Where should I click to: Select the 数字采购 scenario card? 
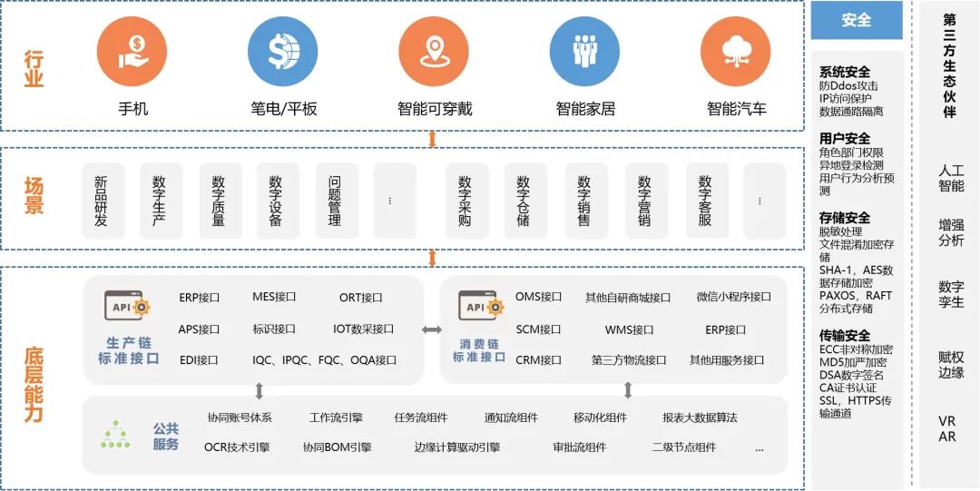[467, 201]
